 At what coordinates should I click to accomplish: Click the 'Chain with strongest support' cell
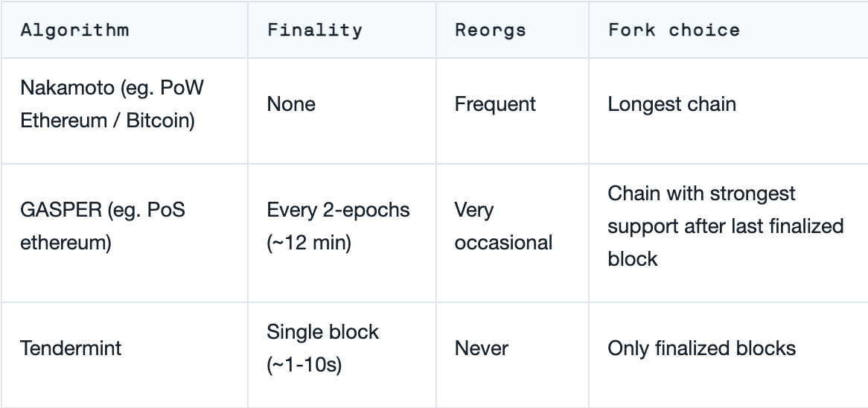pos(701,194)
